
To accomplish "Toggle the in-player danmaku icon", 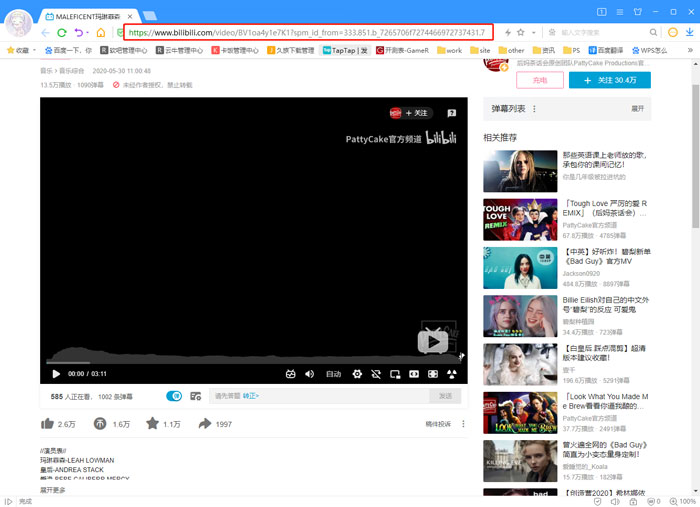I will pos(291,374).
